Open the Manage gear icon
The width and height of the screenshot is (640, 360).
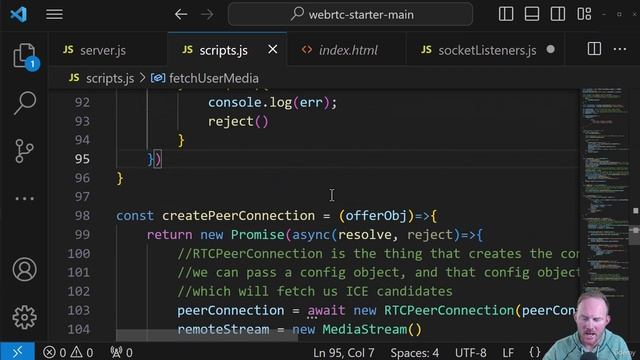(24, 317)
